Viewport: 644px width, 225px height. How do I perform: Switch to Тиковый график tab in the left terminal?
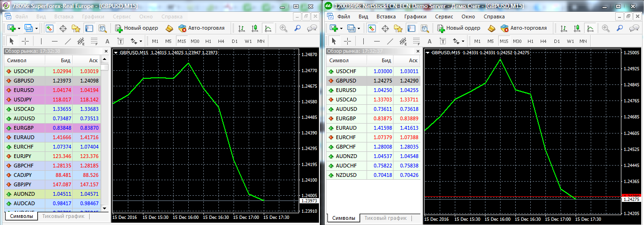[63, 217]
